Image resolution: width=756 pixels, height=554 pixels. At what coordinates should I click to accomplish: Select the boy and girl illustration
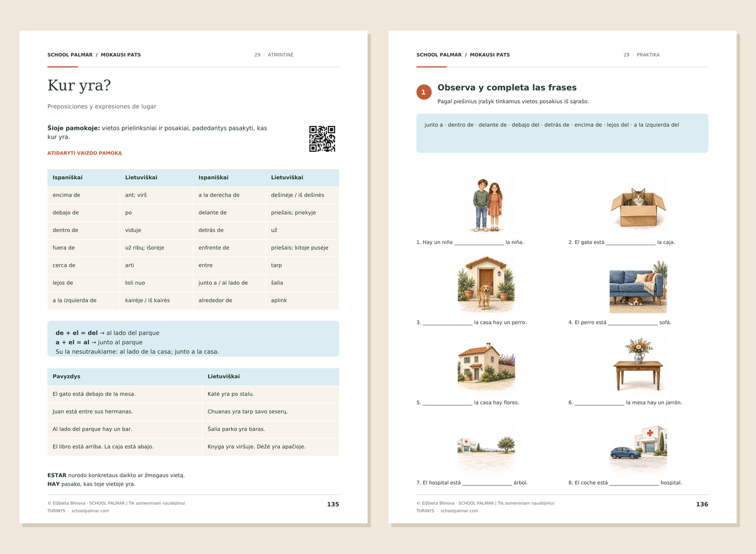486,205
